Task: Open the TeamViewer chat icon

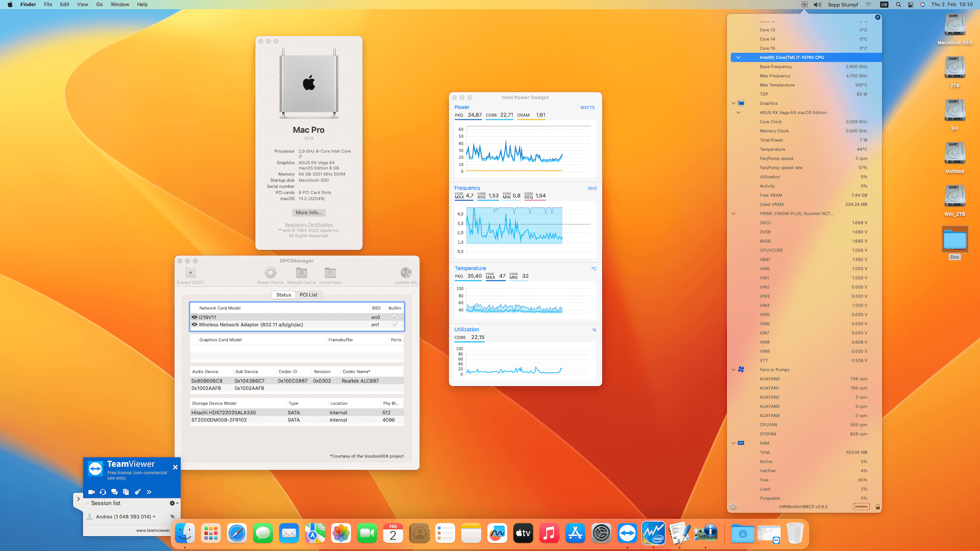Action: (x=114, y=492)
